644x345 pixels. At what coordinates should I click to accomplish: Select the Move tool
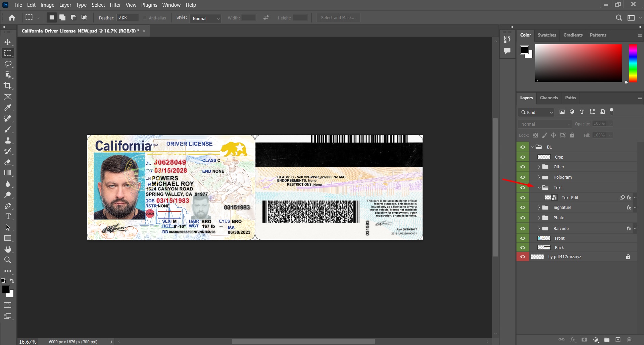[8, 42]
